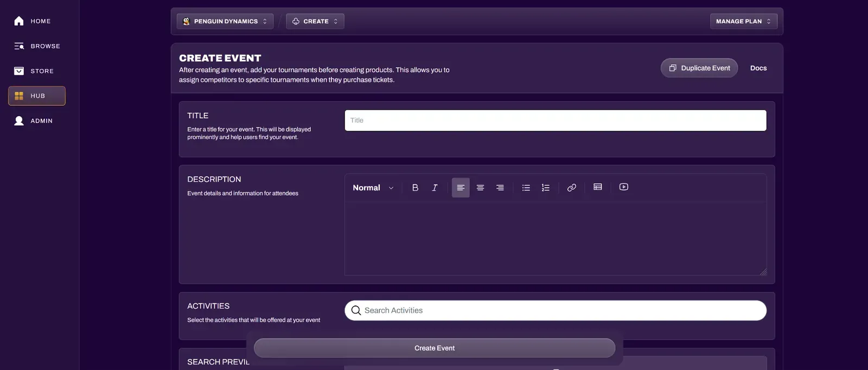The height and width of the screenshot is (370, 868).
Task: Insert numbered list
Action: [x=546, y=188]
